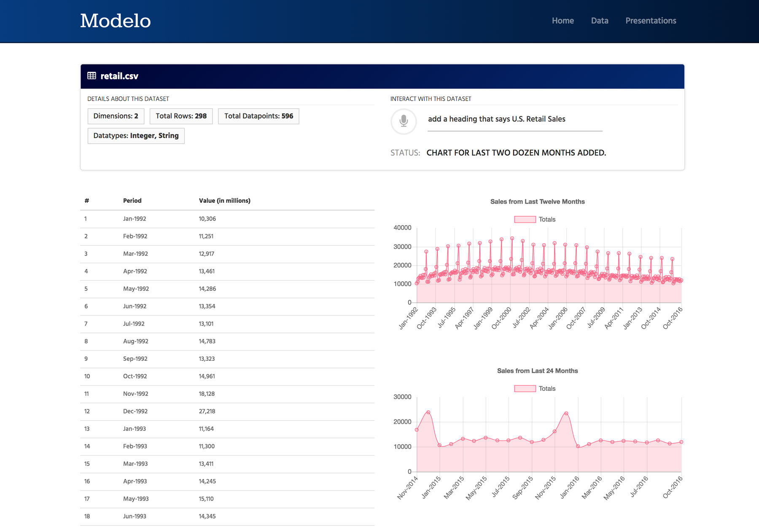Click the Modelo logo
Viewport: 759px width, 532px height.
coord(116,21)
